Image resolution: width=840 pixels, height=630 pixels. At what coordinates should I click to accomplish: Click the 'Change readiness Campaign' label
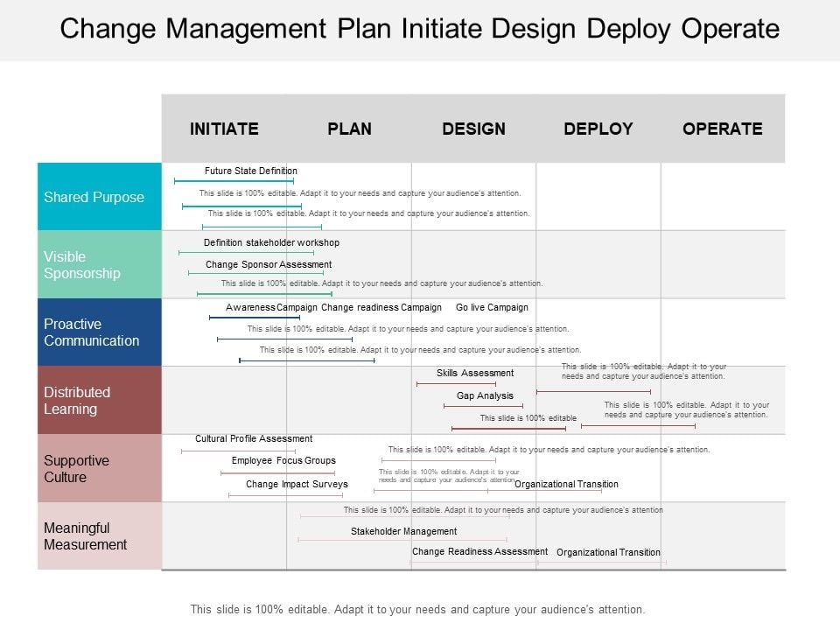click(381, 307)
